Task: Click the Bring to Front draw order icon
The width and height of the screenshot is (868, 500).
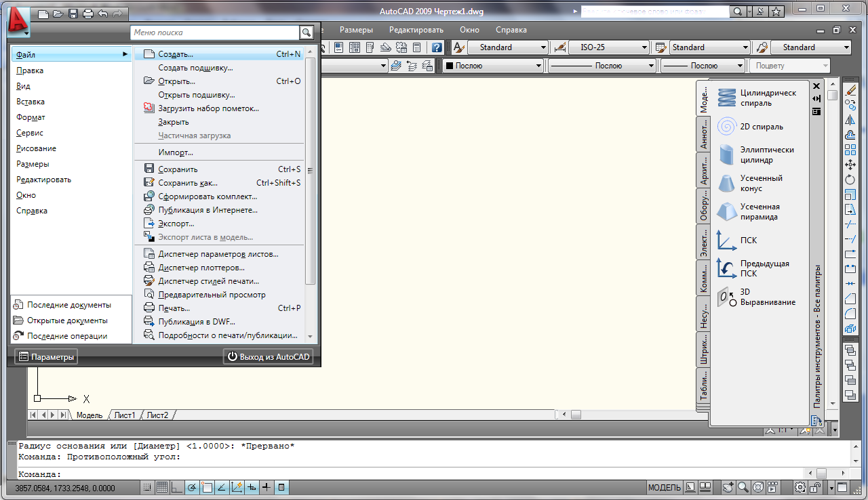Action: click(850, 350)
